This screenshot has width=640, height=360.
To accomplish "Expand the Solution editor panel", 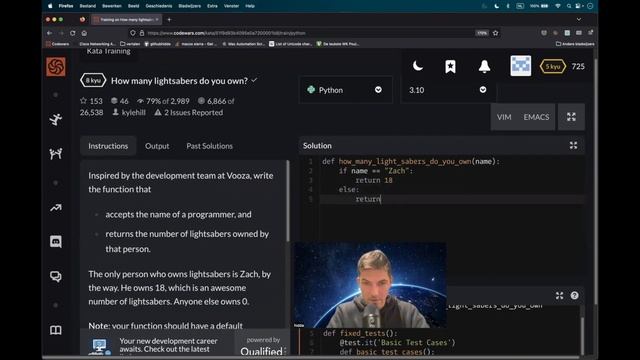I will click(x=573, y=145).
